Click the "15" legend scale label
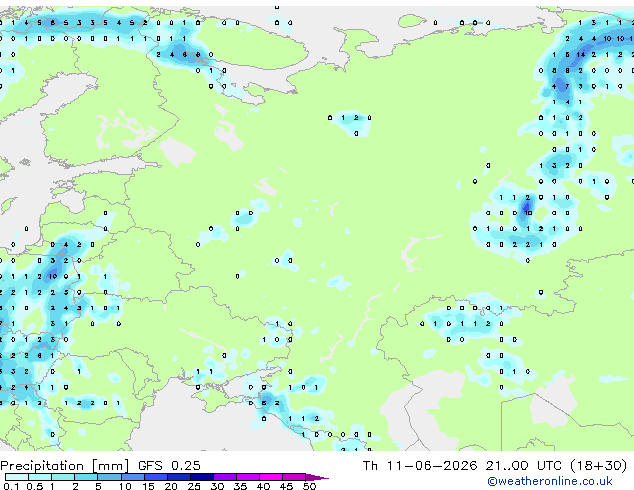This screenshot has height=490, width=634. pos(148,486)
